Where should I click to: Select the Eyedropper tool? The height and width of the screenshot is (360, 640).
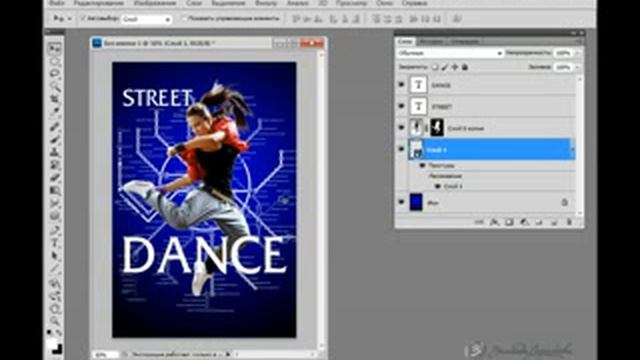click(54, 112)
